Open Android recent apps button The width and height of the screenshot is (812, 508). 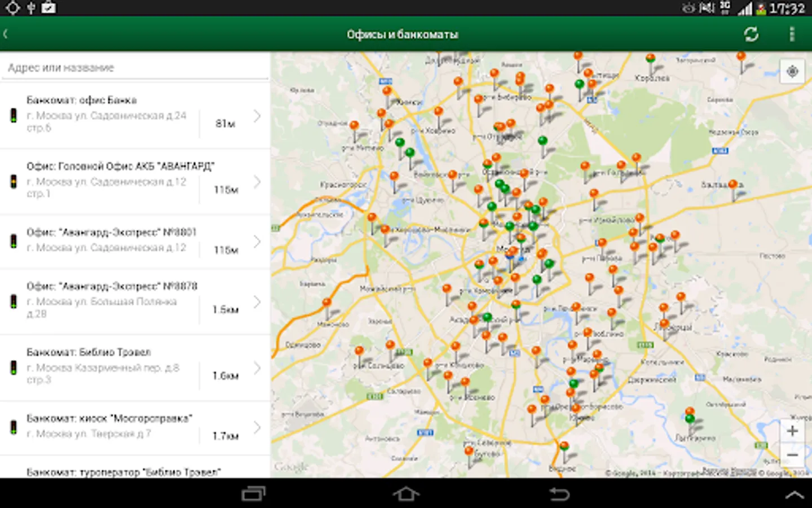[x=253, y=494]
